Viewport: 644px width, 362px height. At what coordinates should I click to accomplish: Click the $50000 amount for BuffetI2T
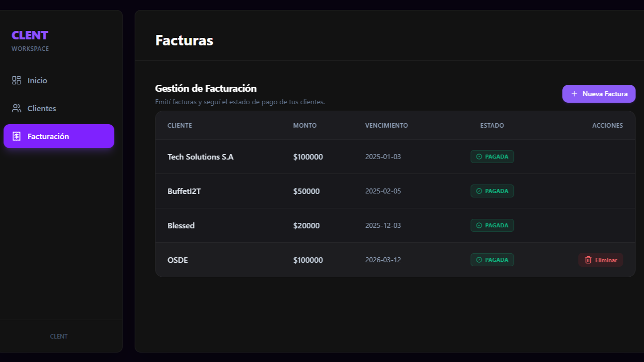(306, 191)
